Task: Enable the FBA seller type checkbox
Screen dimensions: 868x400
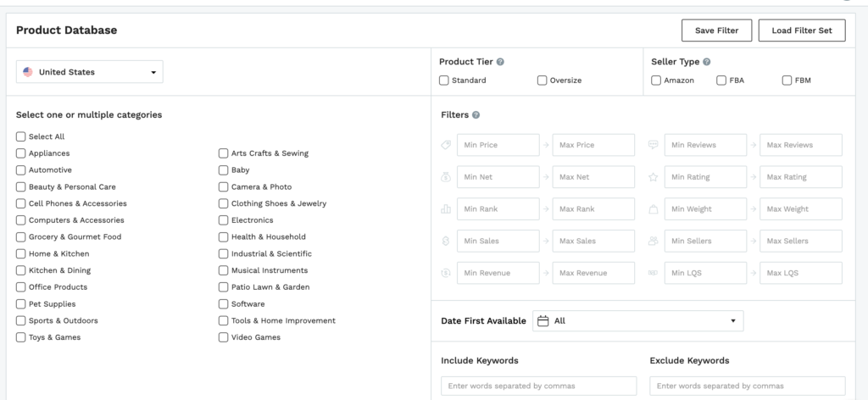Action: click(x=721, y=81)
